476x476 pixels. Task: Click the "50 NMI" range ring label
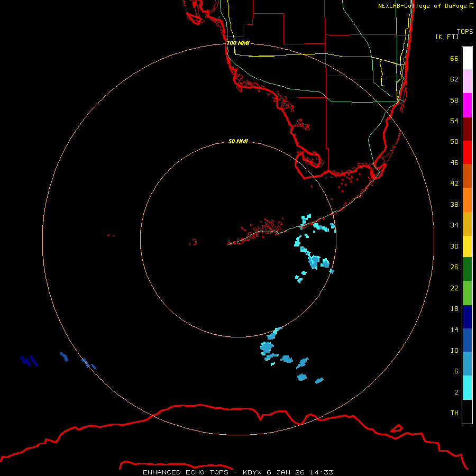tap(238, 141)
